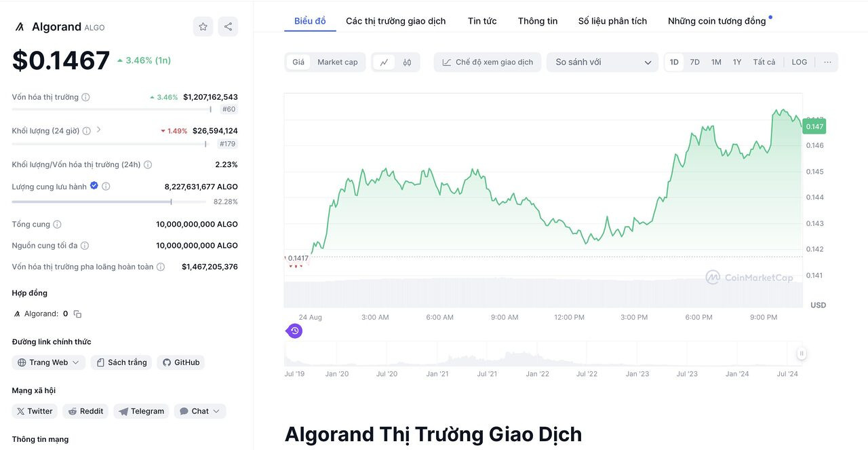
Task: Set chart timeframe to 1Y
Action: 737,61
